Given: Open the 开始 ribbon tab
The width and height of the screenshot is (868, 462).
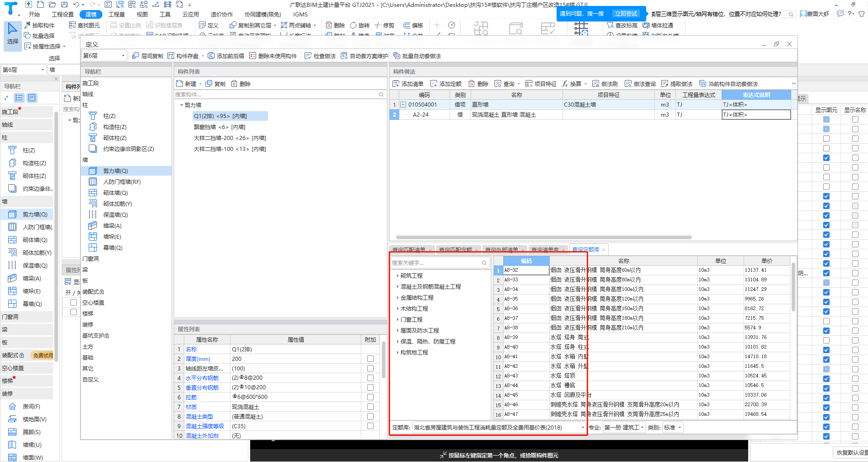Looking at the screenshot, I should point(34,14).
